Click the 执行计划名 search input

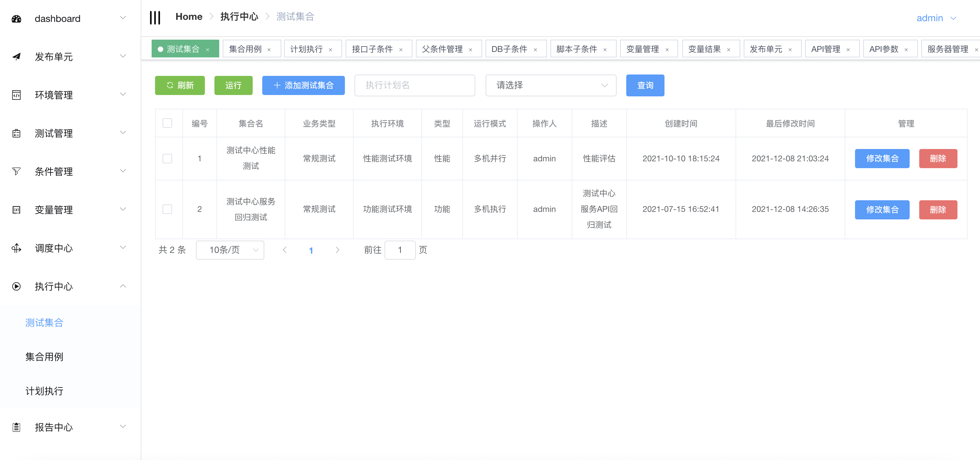[x=415, y=85]
